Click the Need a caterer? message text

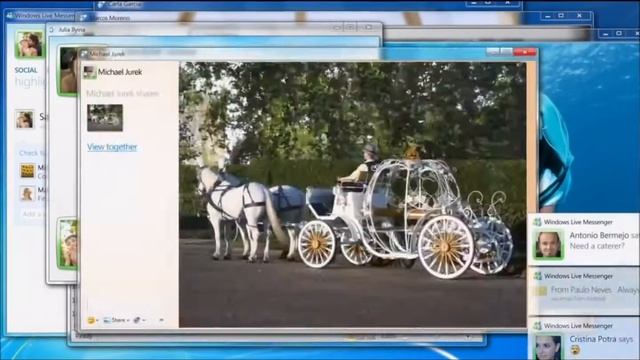coord(597,246)
